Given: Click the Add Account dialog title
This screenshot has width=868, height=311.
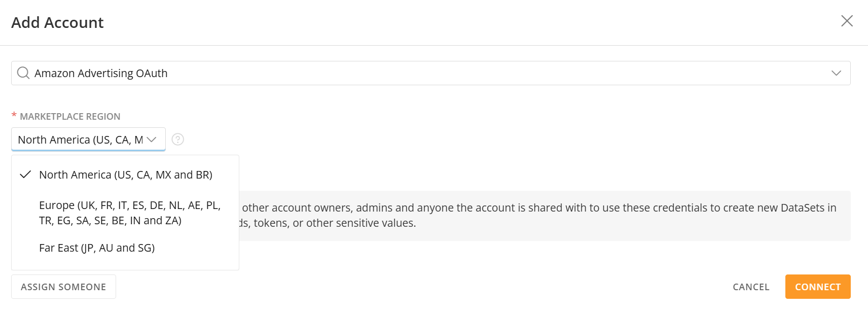Looking at the screenshot, I should pyautogui.click(x=57, y=23).
